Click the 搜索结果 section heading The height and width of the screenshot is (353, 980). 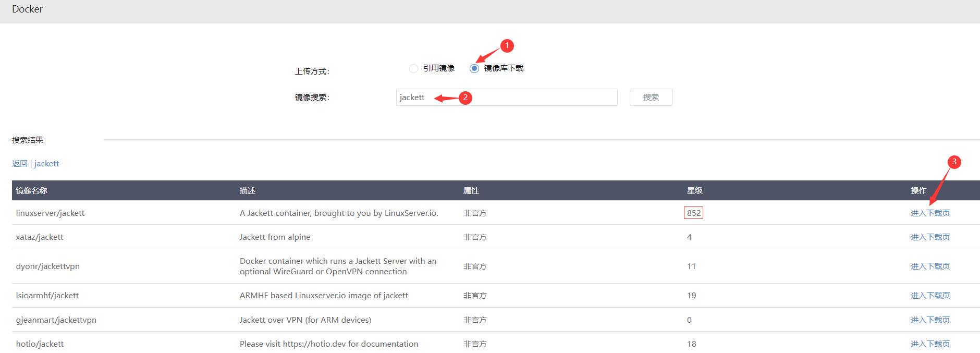click(28, 140)
